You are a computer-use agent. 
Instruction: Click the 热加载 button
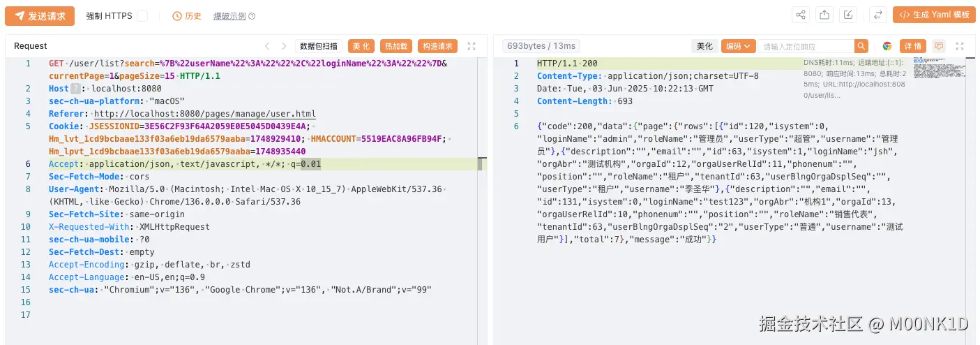pos(396,46)
